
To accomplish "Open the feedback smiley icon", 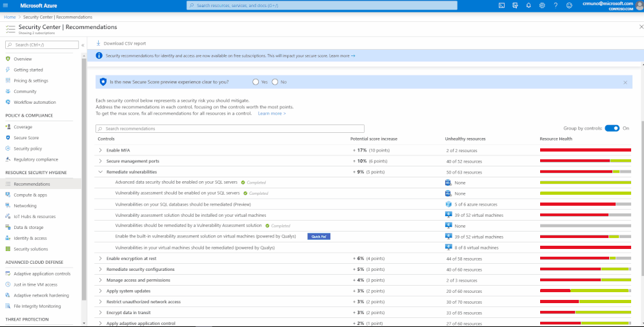I will (x=569, y=5).
